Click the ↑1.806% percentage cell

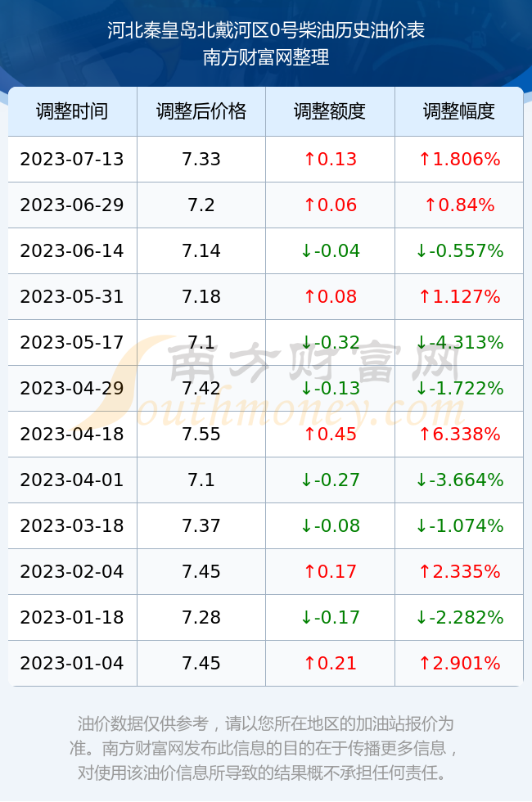click(x=459, y=159)
